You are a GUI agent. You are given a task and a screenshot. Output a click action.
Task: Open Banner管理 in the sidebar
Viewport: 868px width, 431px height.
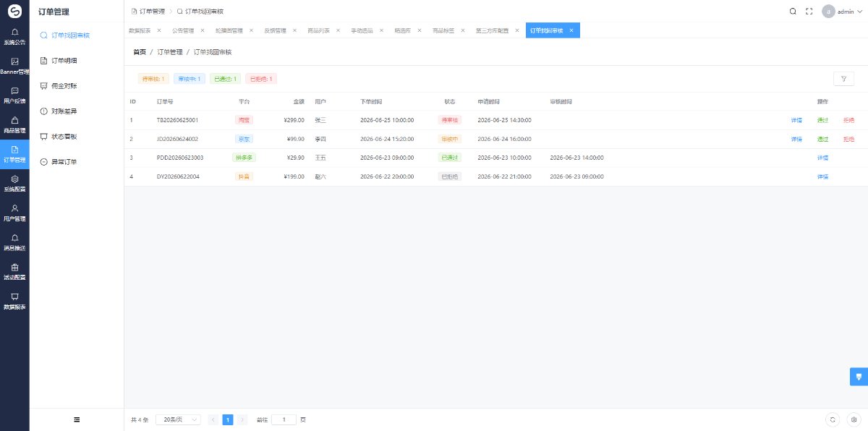14,66
